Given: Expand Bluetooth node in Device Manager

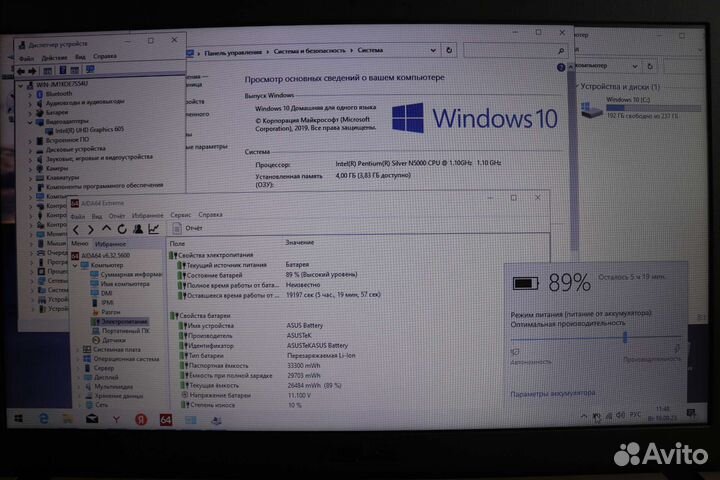Looking at the screenshot, I should (30, 95).
